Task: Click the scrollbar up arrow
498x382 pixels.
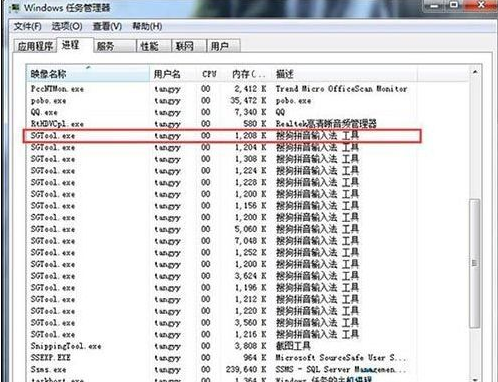Action: click(x=475, y=72)
